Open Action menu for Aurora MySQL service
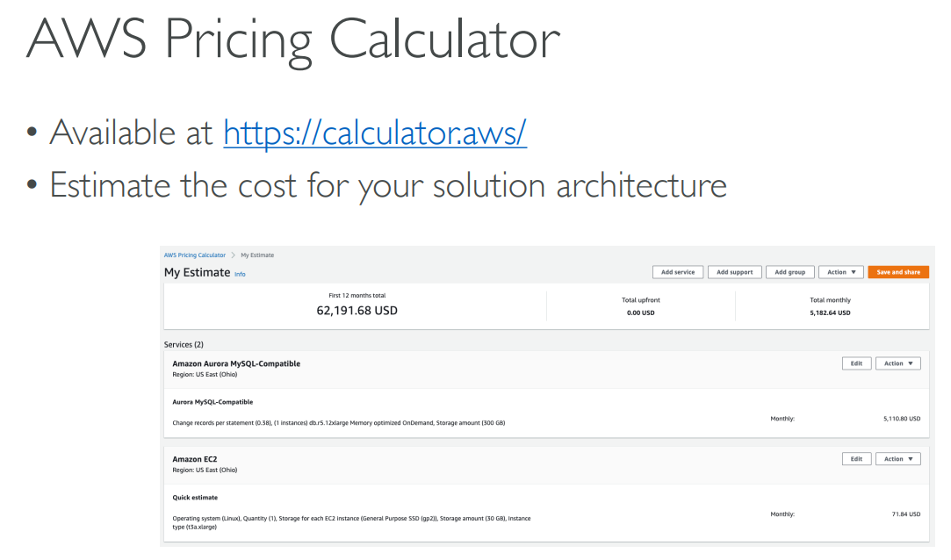 pos(898,363)
